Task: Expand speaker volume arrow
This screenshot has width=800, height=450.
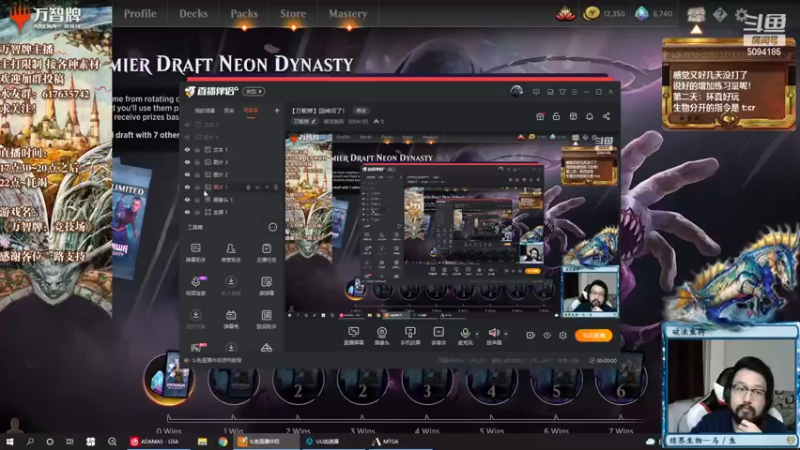Action: pos(506,334)
